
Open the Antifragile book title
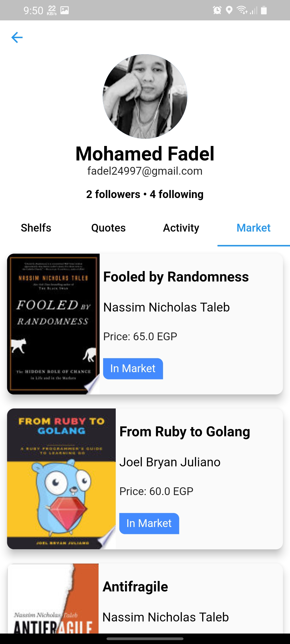tap(135, 587)
